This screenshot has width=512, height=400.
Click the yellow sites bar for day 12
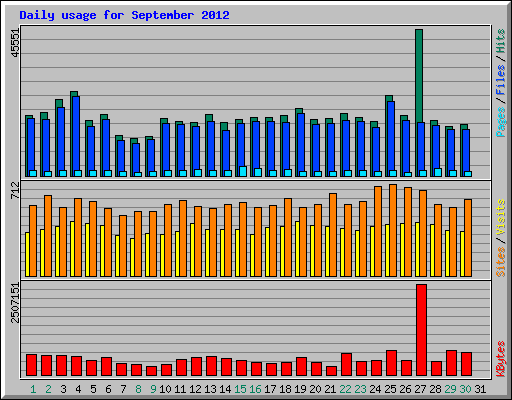[192, 250]
